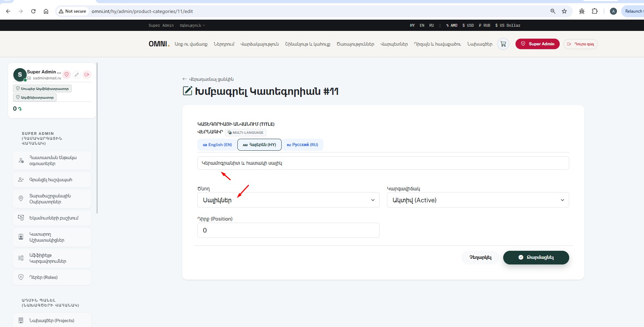Image resolution: width=644 pixels, height=327 pixels.
Task: Click the logout icon in profile card
Action: tap(87, 74)
